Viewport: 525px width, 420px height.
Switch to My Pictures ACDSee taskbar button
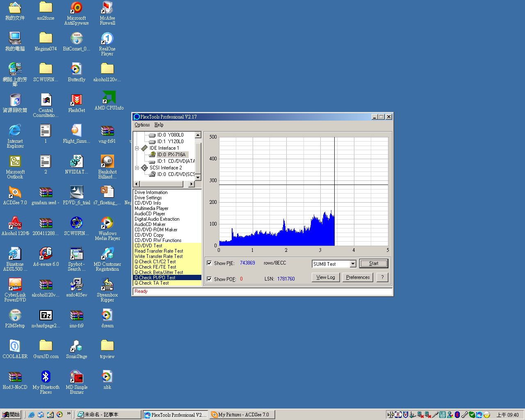point(242,415)
